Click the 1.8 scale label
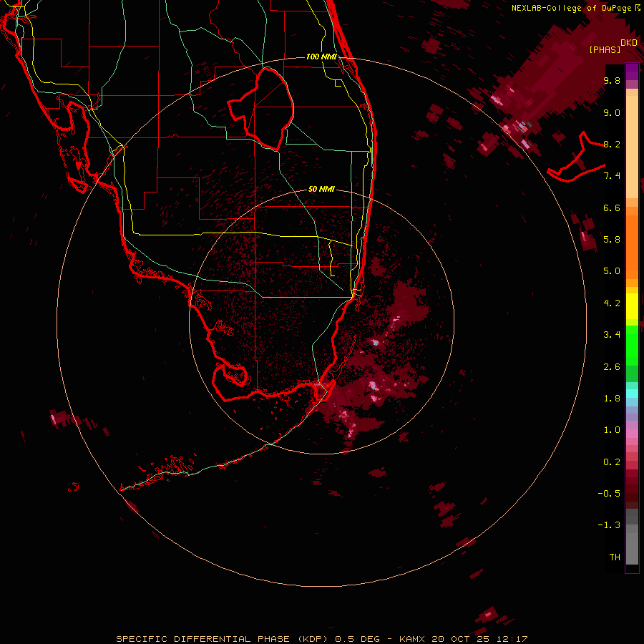This screenshot has height=644, width=644. (x=612, y=399)
